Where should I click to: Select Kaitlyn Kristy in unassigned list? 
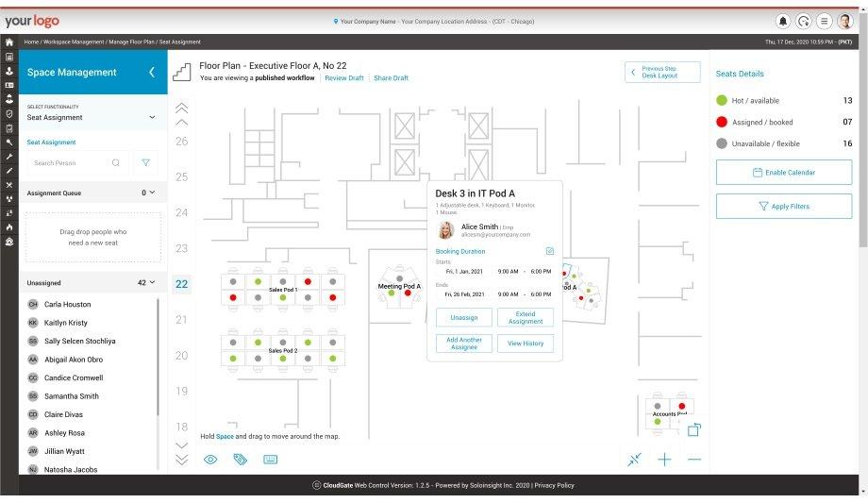tap(65, 323)
